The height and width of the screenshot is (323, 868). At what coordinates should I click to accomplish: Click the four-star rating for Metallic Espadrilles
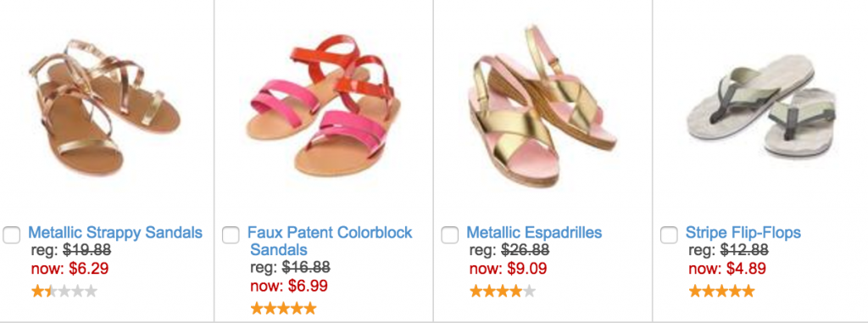503,291
